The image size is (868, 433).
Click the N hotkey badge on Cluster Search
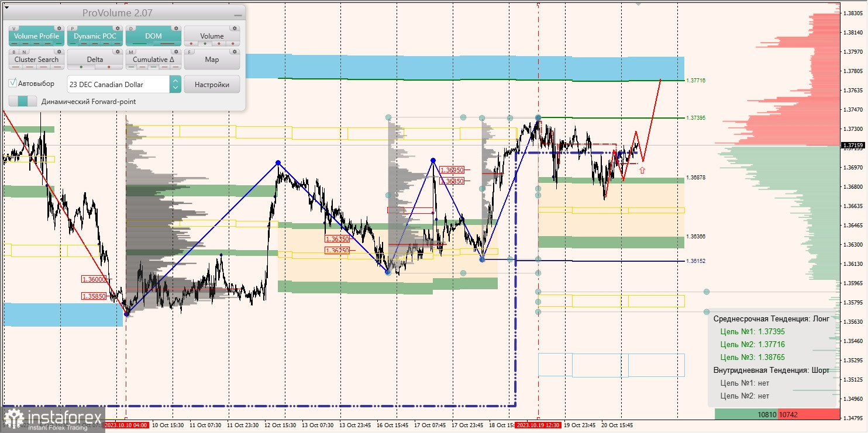[x=23, y=51]
